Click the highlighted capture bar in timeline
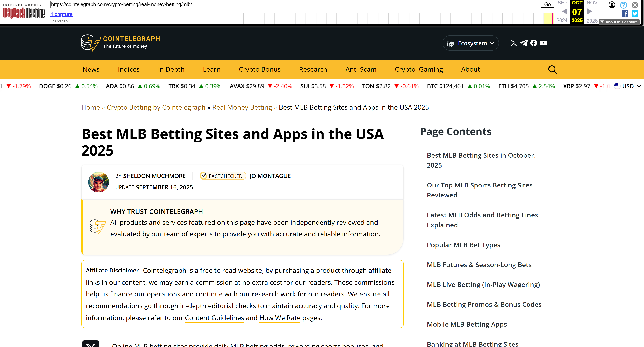Screen dimensions: 644x347 (x=552, y=18)
